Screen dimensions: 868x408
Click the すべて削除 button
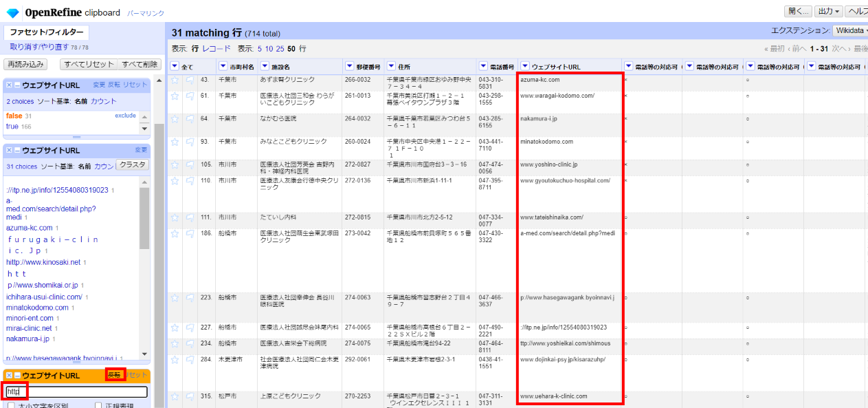[x=140, y=64]
